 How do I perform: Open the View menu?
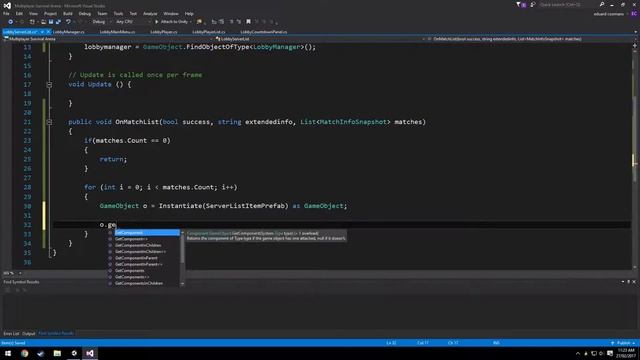[33, 13]
